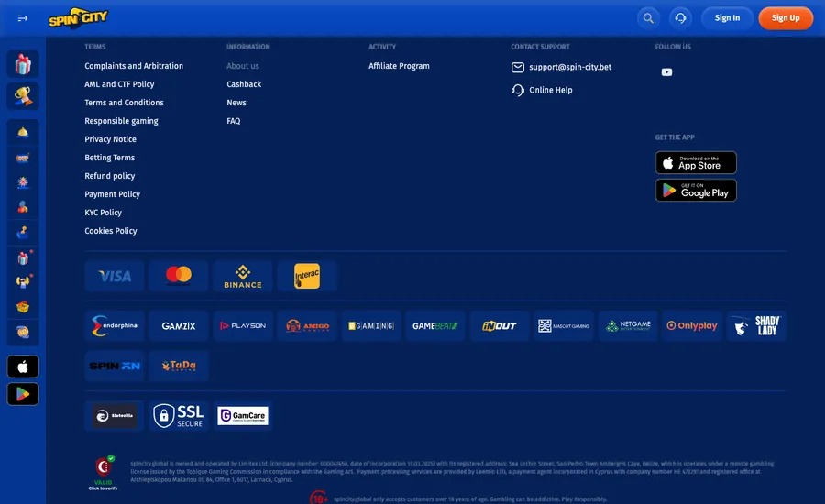
Task: Open the About us link
Action: (243, 66)
